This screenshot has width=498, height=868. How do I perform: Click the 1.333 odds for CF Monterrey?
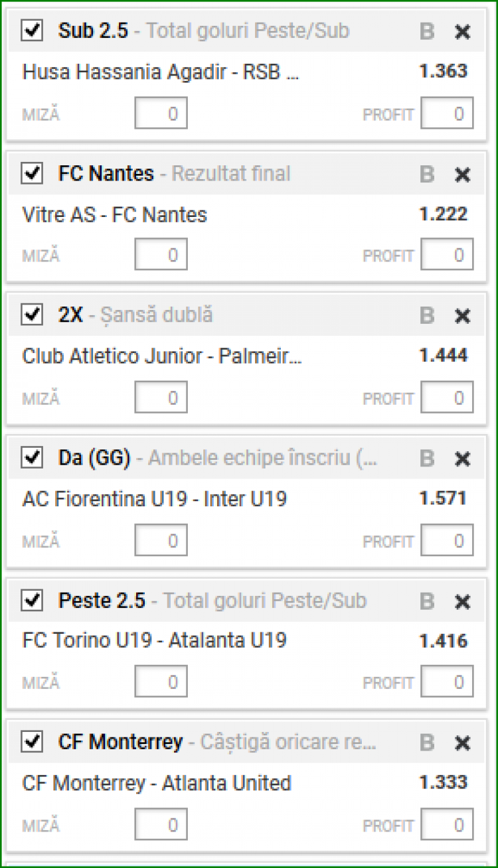pyautogui.click(x=443, y=782)
